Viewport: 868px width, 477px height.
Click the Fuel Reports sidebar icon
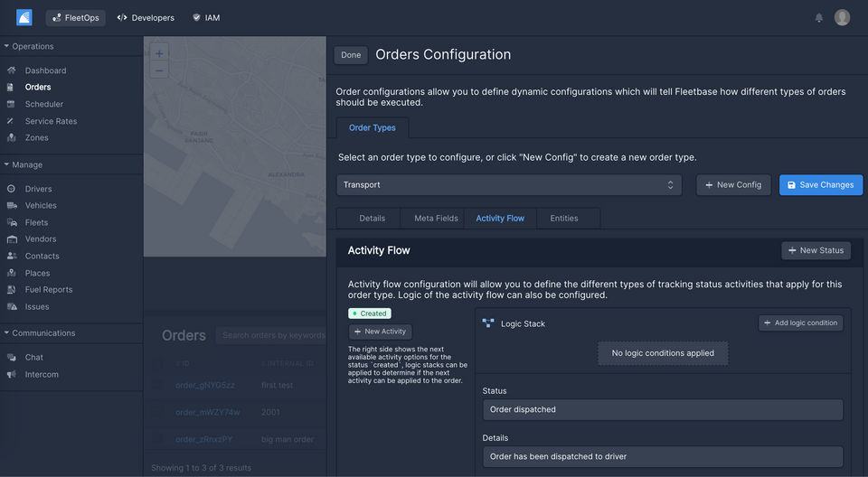tap(11, 290)
